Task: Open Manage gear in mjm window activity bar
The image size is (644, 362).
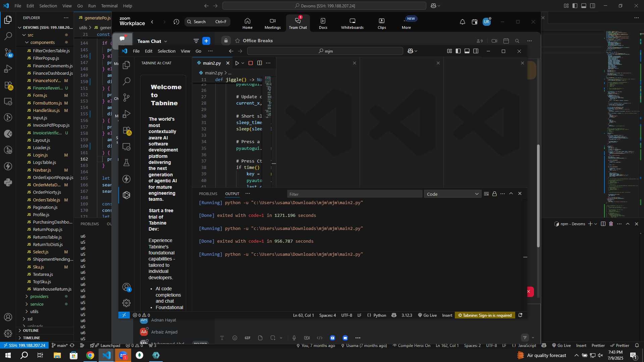Action: 126,303
